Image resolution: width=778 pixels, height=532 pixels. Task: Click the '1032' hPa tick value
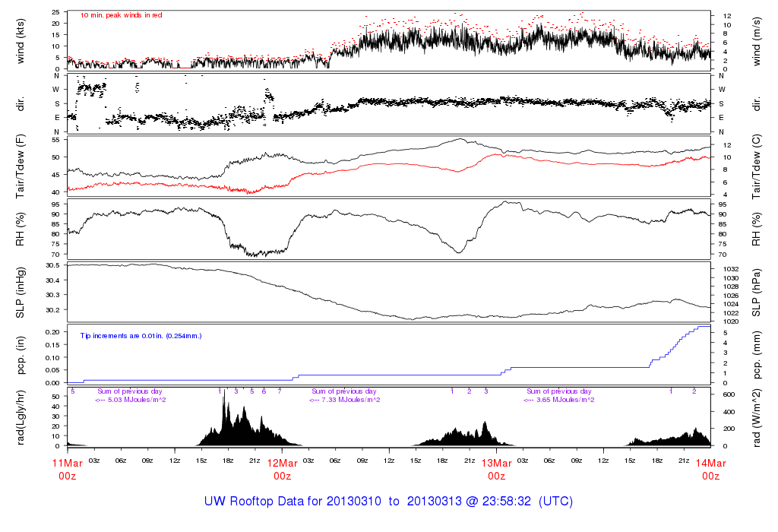tap(731, 269)
